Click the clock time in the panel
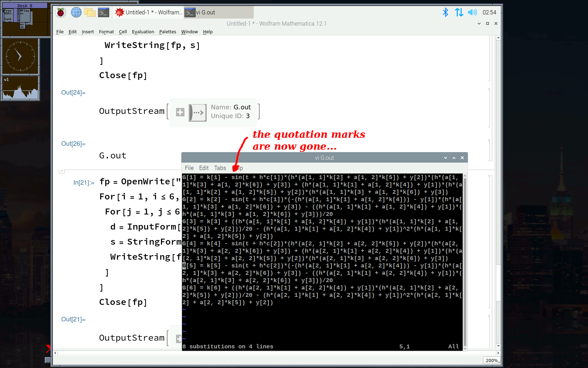The image size is (588, 368). (x=489, y=13)
